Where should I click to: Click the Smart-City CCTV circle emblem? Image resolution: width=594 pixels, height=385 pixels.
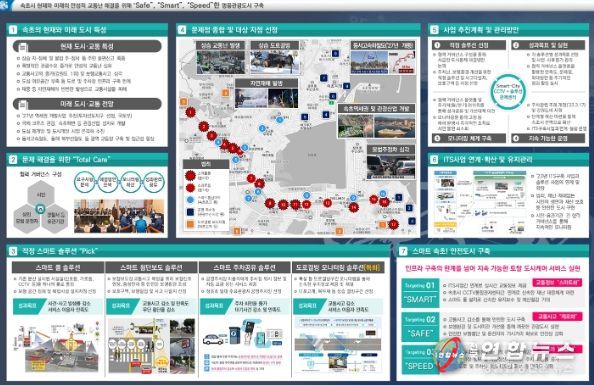[508, 91]
